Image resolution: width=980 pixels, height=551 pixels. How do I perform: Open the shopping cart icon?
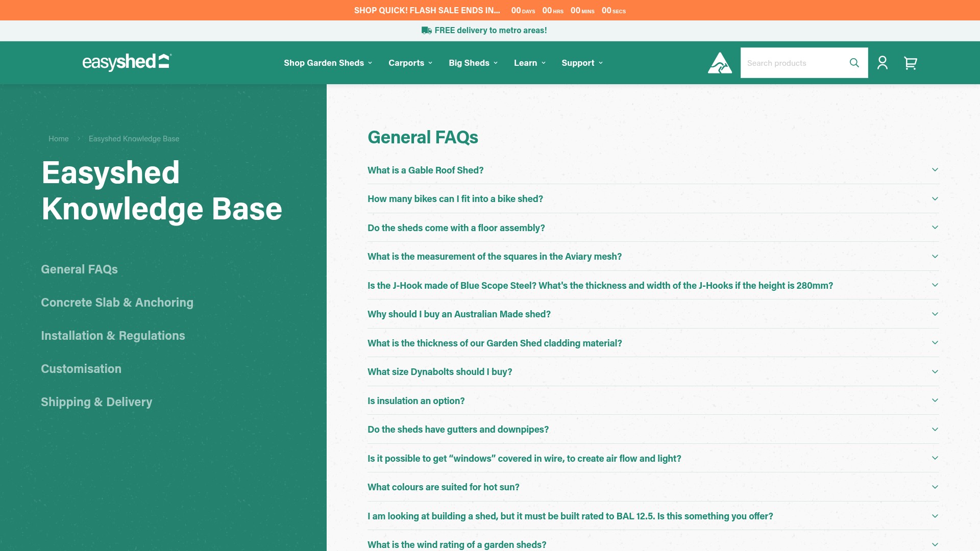tap(911, 63)
